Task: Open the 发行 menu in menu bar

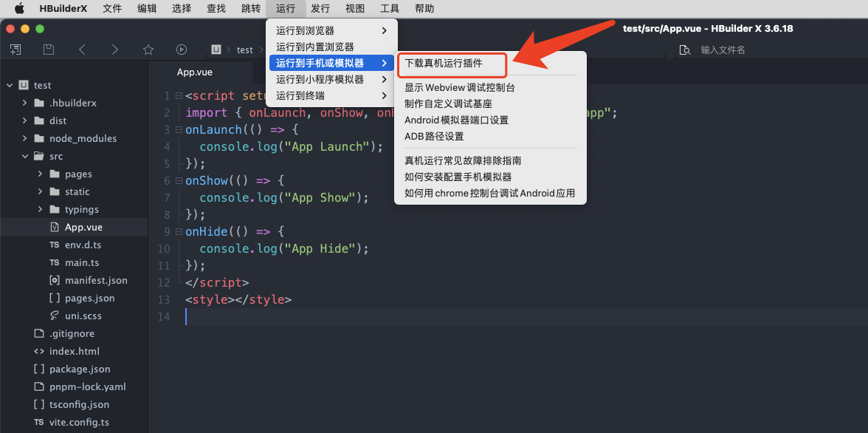Action: (320, 9)
